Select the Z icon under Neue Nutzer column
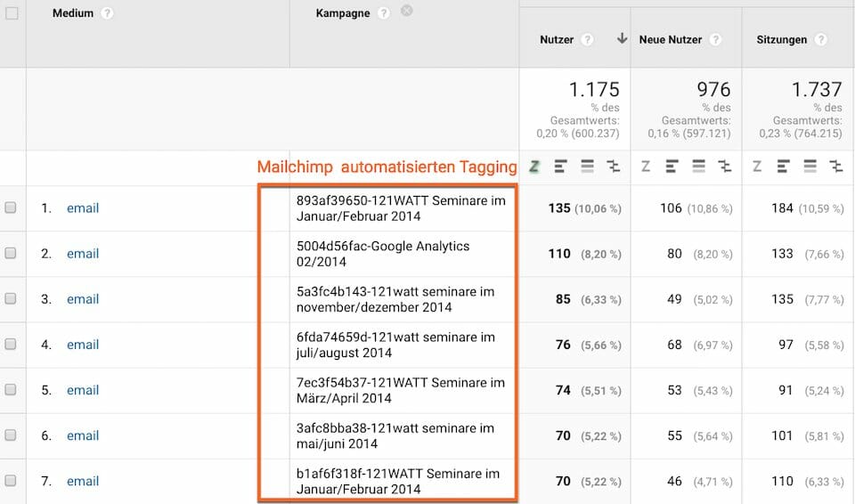 click(646, 167)
